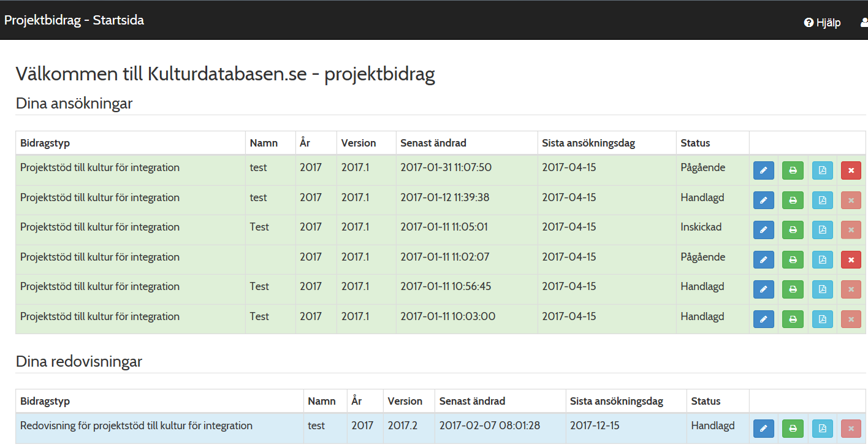Print the application changed 2017-01-12 11:39:38
This screenshot has height=447, width=868.
coord(793,200)
